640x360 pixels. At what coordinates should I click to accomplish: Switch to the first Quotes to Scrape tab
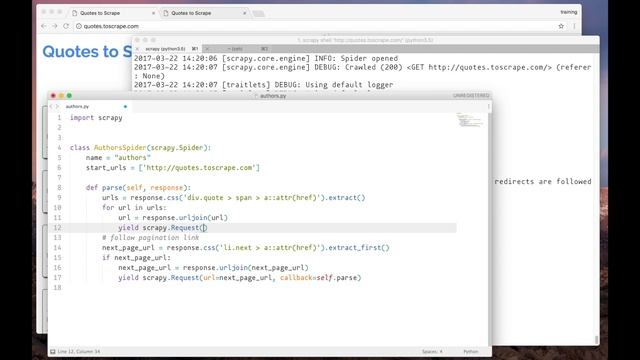pos(113,13)
